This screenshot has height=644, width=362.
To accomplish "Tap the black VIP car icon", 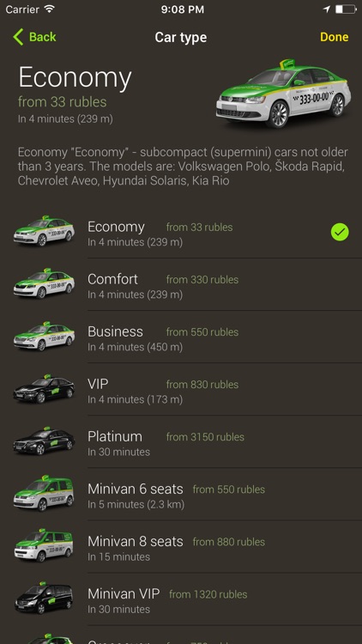I will [44, 388].
